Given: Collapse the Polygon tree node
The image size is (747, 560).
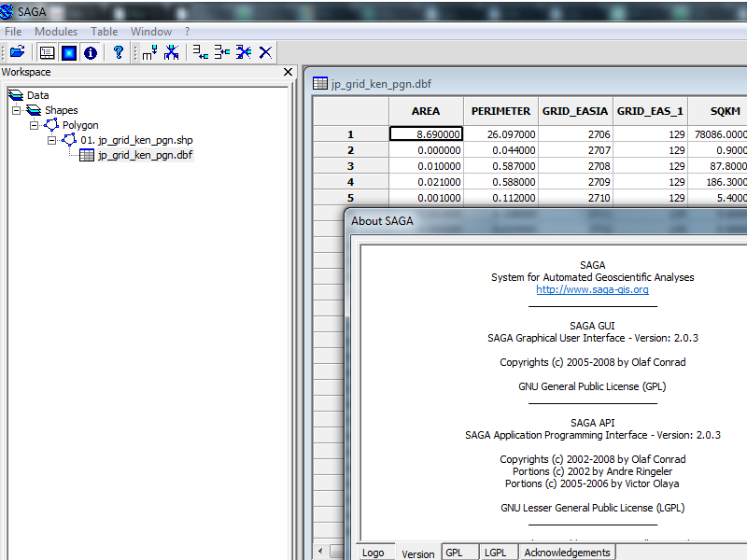Looking at the screenshot, I should point(34,125).
